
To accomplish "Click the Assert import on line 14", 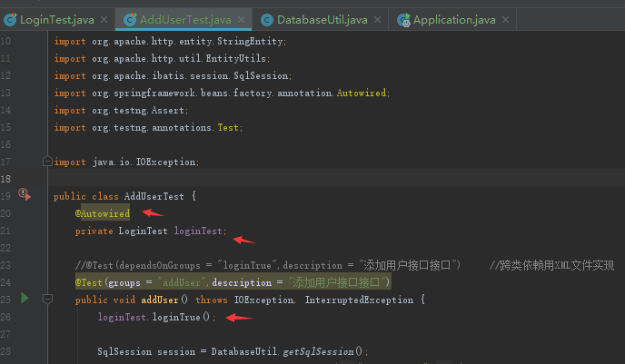I will coord(168,110).
